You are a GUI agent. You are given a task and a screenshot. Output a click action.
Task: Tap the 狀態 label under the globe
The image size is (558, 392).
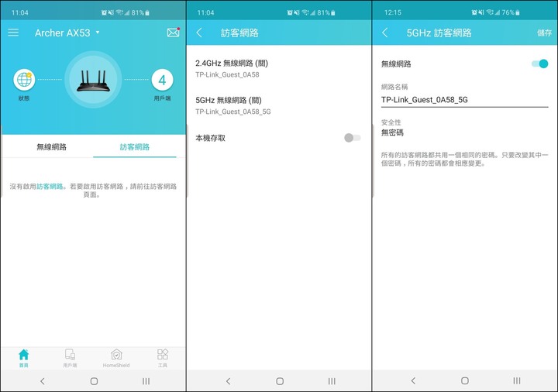click(24, 98)
